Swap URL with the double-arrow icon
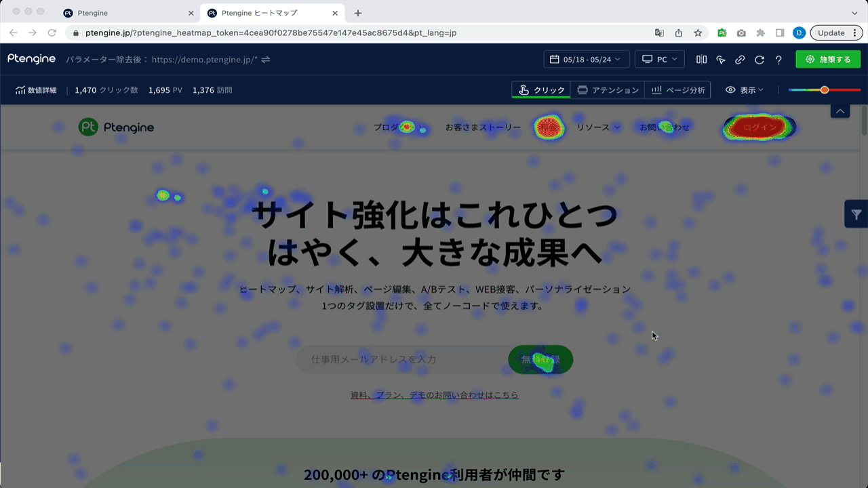The image size is (868, 488). click(x=266, y=60)
